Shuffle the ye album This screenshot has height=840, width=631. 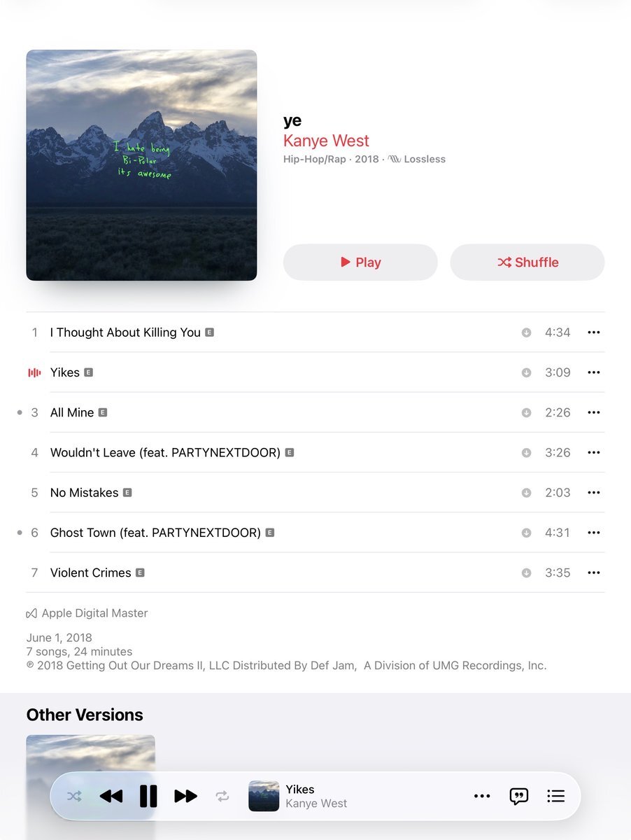[527, 262]
